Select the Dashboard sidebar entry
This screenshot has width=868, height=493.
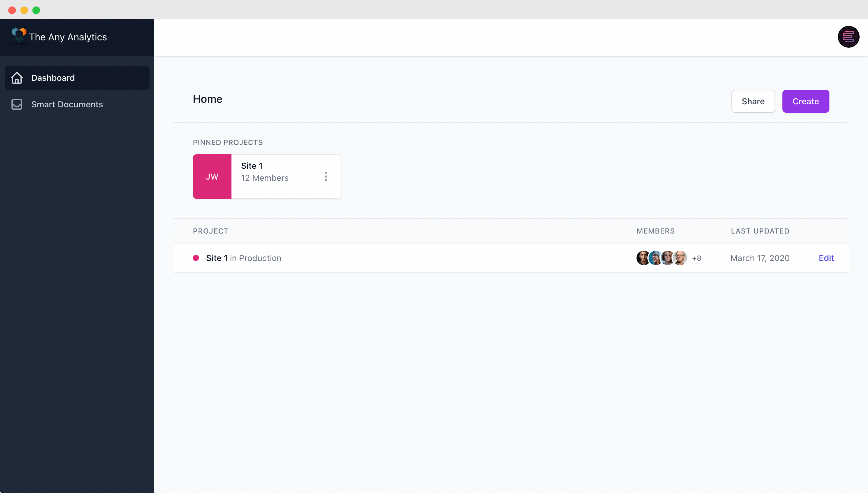tap(53, 77)
